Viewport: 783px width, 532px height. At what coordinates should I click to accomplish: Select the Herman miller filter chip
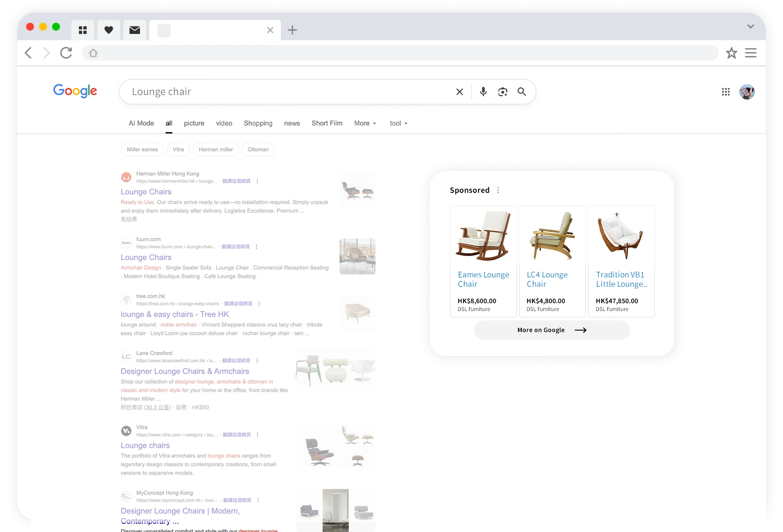[x=216, y=149]
